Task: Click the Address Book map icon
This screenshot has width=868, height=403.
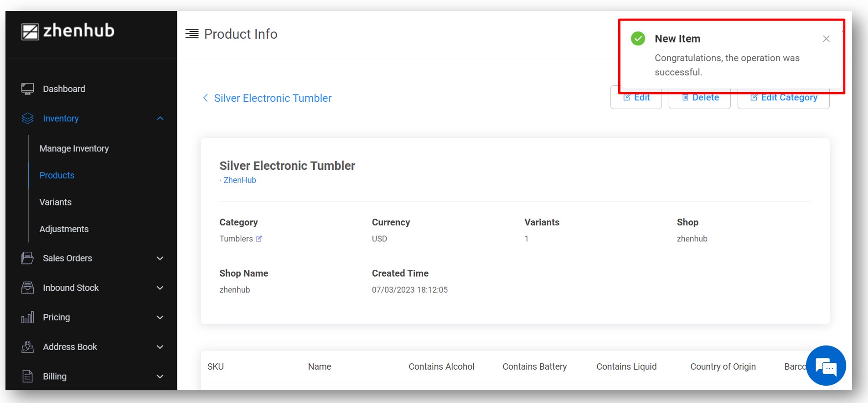Action: click(x=27, y=347)
